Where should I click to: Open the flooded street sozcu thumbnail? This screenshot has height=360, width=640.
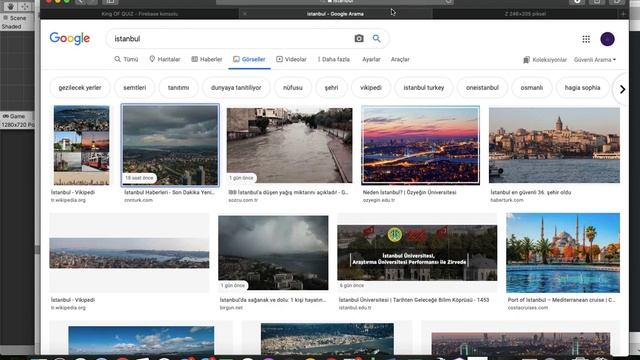pos(289,145)
